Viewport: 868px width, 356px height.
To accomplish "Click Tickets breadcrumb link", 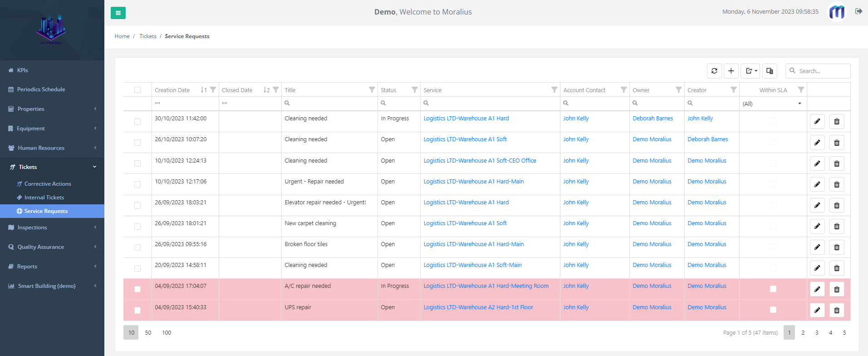I will pyautogui.click(x=148, y=36).
